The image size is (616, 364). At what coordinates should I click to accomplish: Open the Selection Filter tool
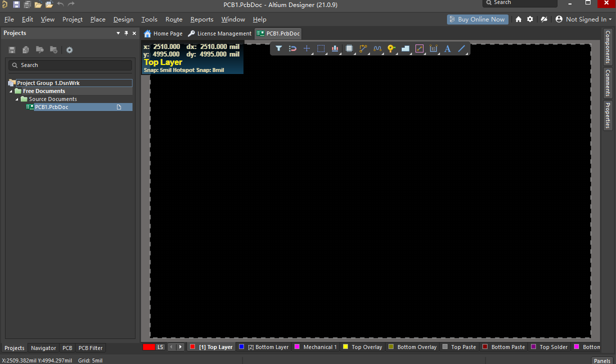[278, 48]
